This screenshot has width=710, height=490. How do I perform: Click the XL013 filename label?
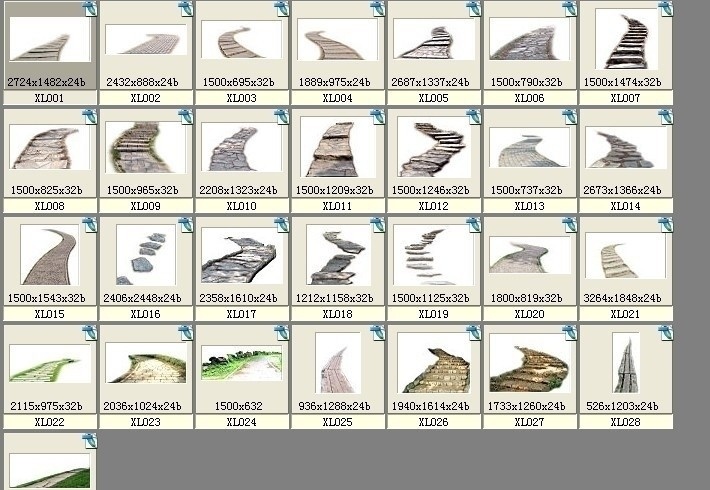click(x=529, y=206)
